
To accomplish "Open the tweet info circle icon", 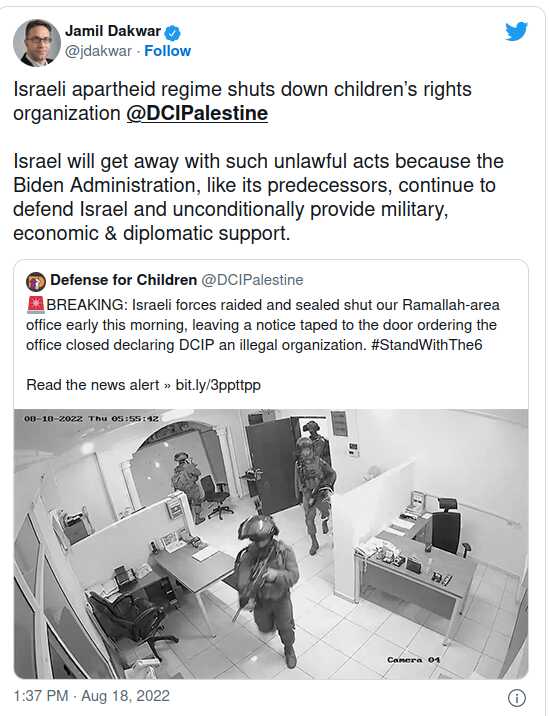I will point(517,698).
